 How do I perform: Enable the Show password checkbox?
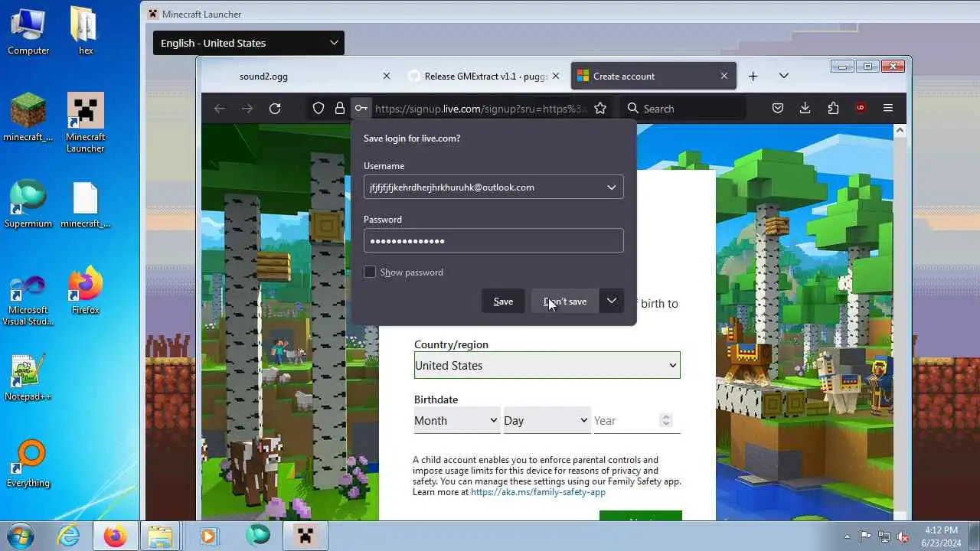(x=370, y=272)
